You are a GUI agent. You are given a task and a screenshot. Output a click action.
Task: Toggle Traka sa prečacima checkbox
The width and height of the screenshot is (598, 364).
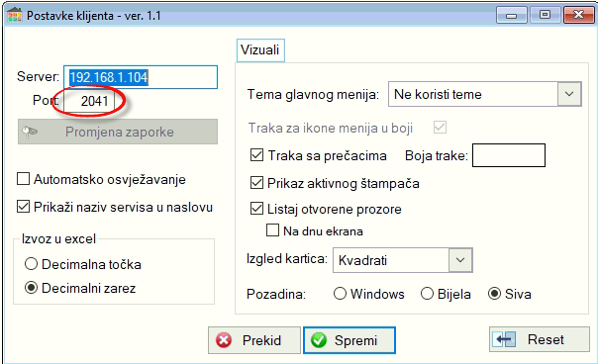pos(256,155)
